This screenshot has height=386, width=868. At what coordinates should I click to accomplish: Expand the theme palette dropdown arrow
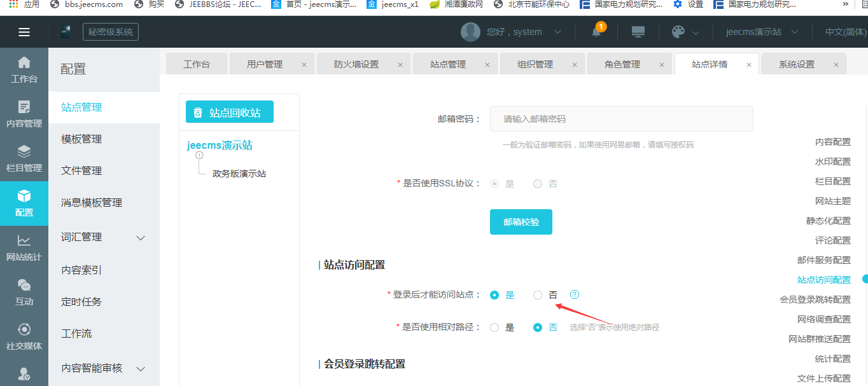(x=696, y=32)
